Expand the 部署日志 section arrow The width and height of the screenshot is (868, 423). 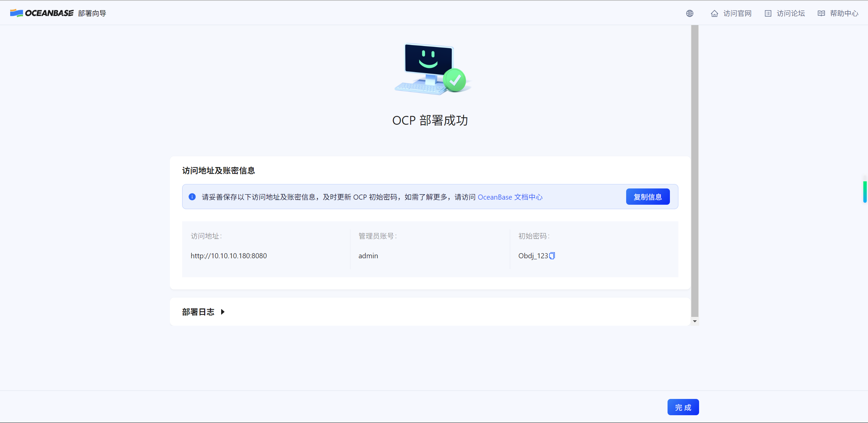(x=223, y=312)
